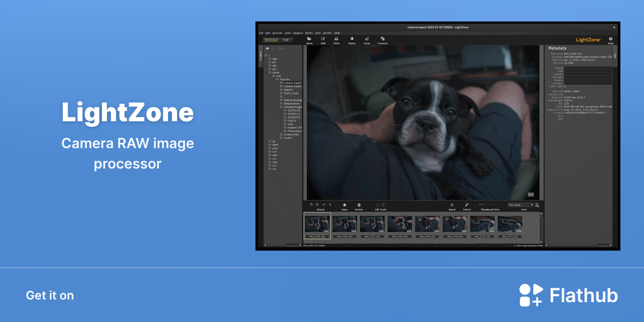Click the Select wand icon
The image size is (644, 322).
pyautogui.click(x=467, y=204)
